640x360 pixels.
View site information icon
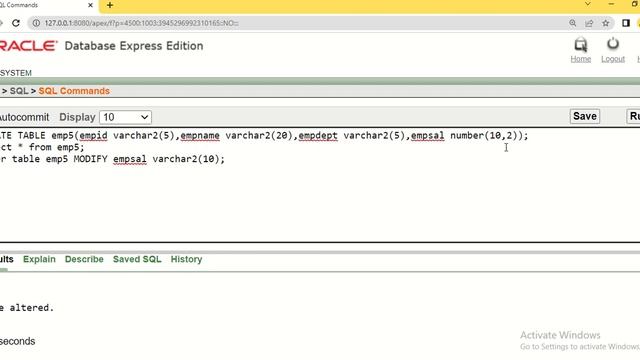[36, 23]
